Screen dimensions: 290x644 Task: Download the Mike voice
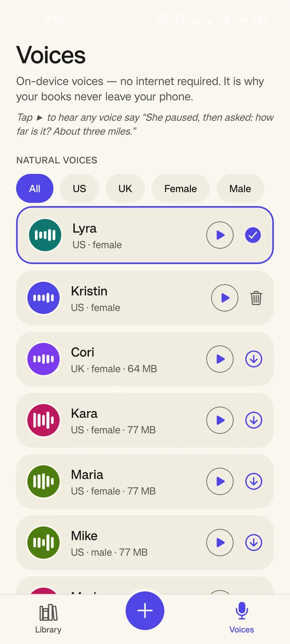coord(254,543)
